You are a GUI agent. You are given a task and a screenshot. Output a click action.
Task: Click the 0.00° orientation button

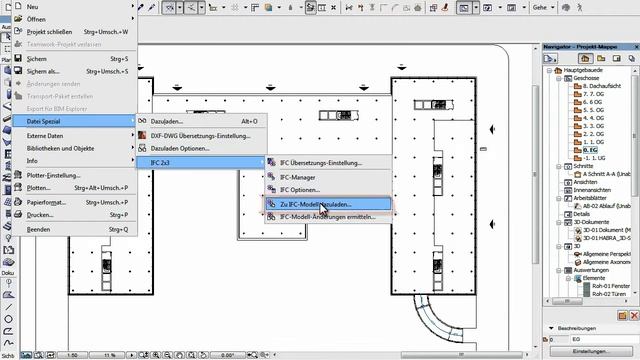coord(228,355)
